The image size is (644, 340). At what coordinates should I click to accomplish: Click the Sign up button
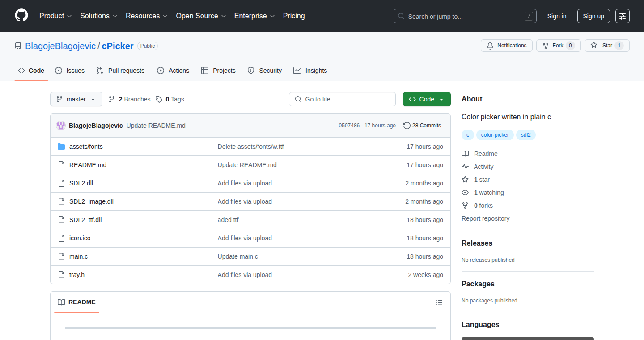coord(593,16)
